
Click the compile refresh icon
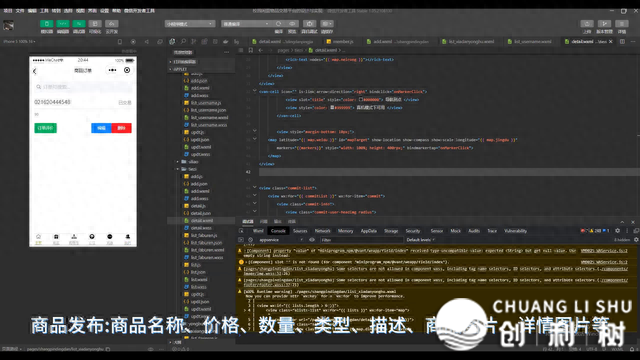278,24
